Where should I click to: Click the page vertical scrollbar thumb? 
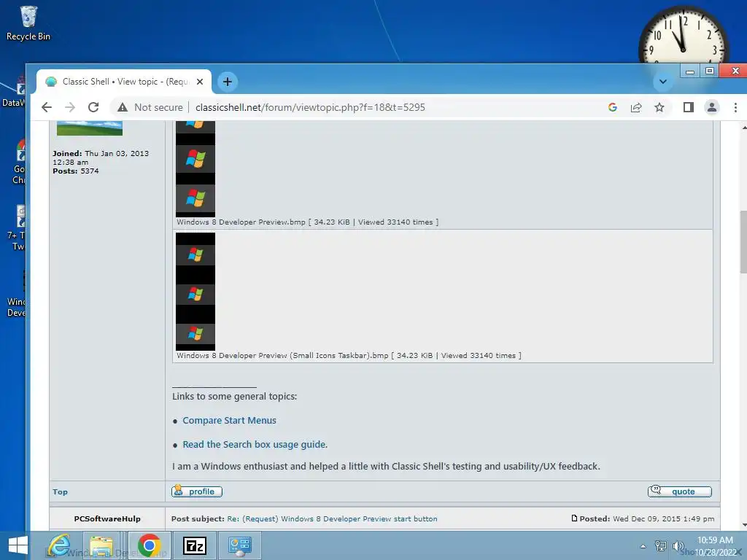coord(743,241)
